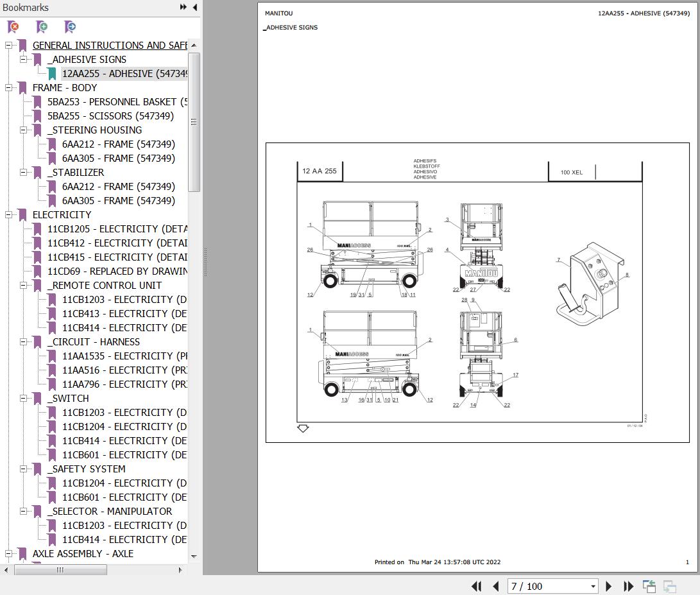Open the 11CB1205 - ELECTRICITY bookmark
The width and height of the screenshot is (700, 595).
click(117, 229)
